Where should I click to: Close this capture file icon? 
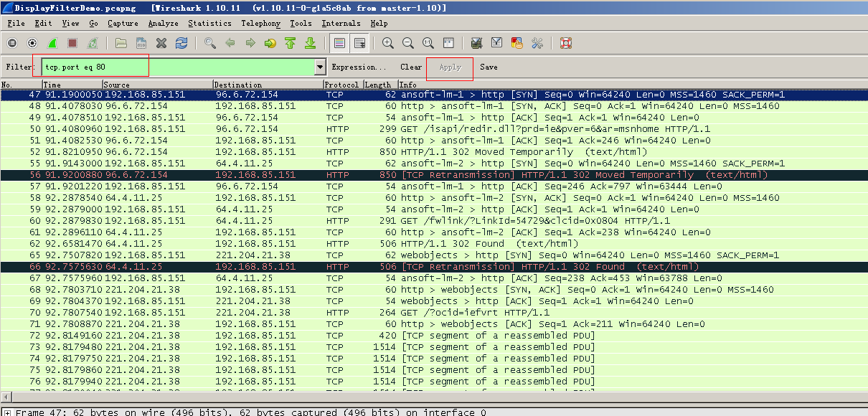tap(161, 43)
